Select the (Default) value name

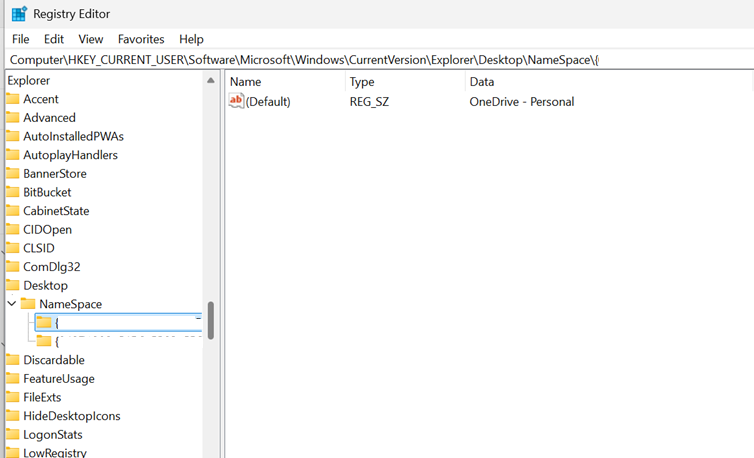(x=268, y=102)
